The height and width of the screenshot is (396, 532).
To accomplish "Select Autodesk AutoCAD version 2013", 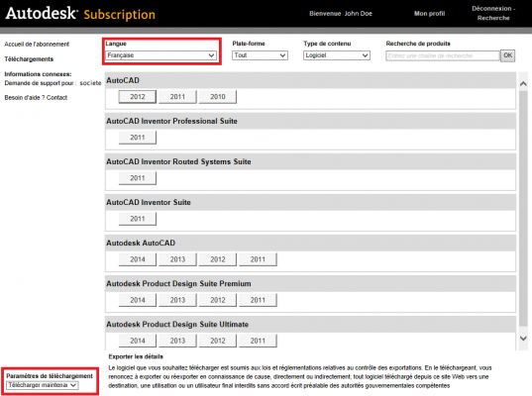I will point(177,259).
